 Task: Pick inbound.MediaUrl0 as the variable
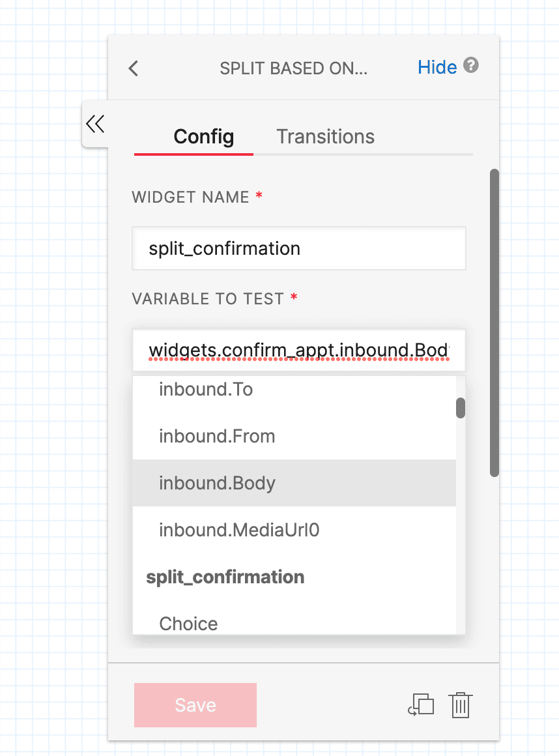238,530
